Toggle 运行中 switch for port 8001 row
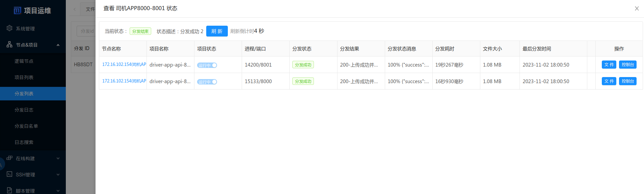Screen dimensions: 644x194 207,65
